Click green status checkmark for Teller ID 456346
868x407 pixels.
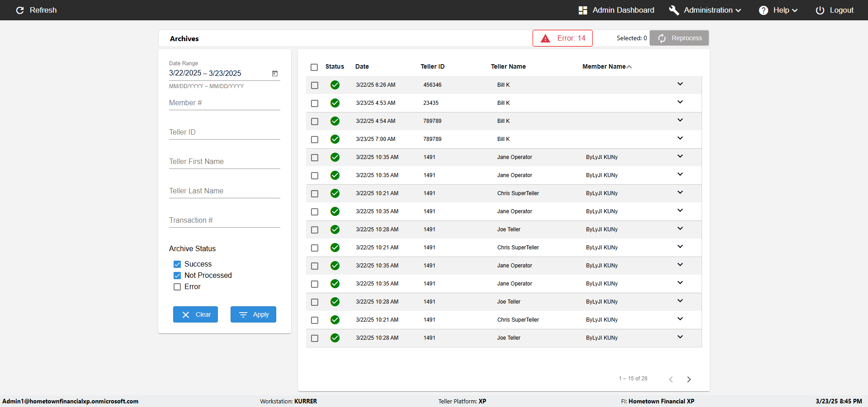[335, 85]
